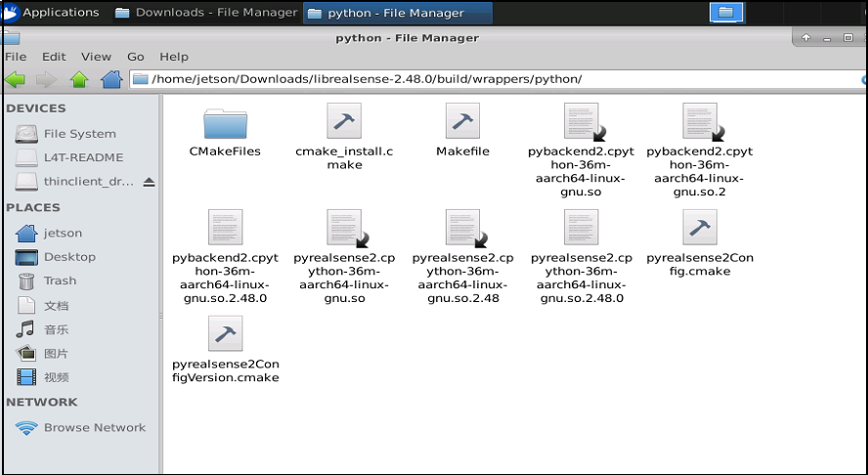This screenshot has height=475, width=868.
Task: Click the workspace switcher icon in panel
Action: pos(725,12)
